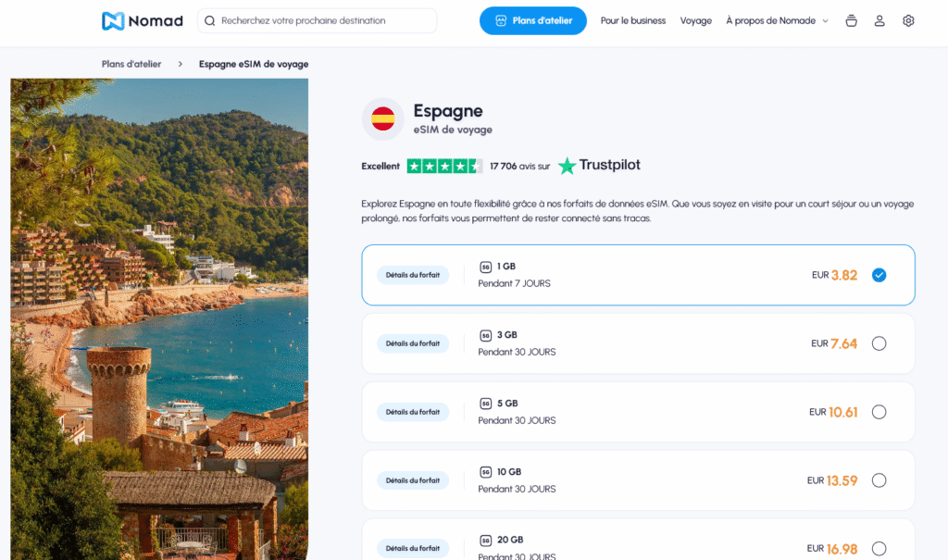Open the 17 706 avis Trustpilot link
The width and height of the screenshot is (948, 560).
(x=518, y=166)
